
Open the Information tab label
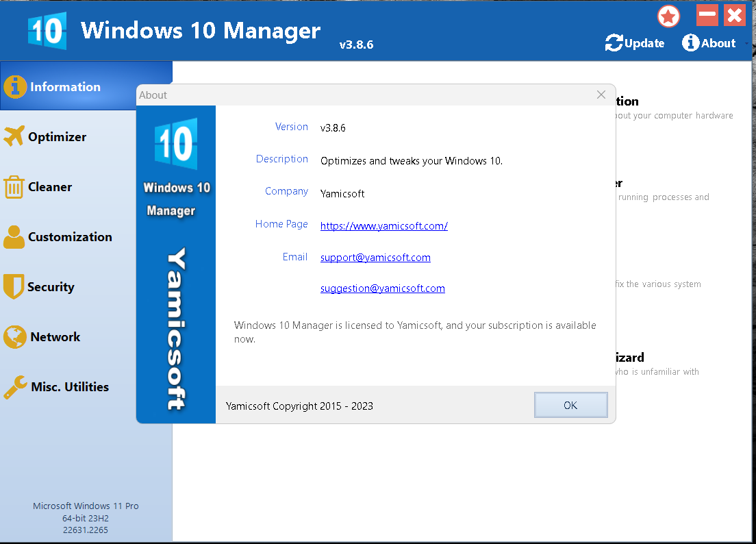pyautogui.click(x=66, y=87)
